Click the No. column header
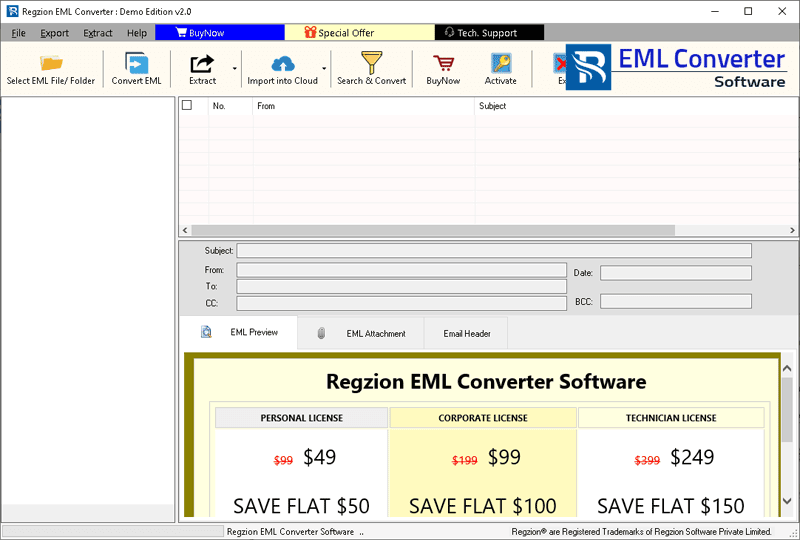This screenshot has width=800, height=540. [230, 106]
